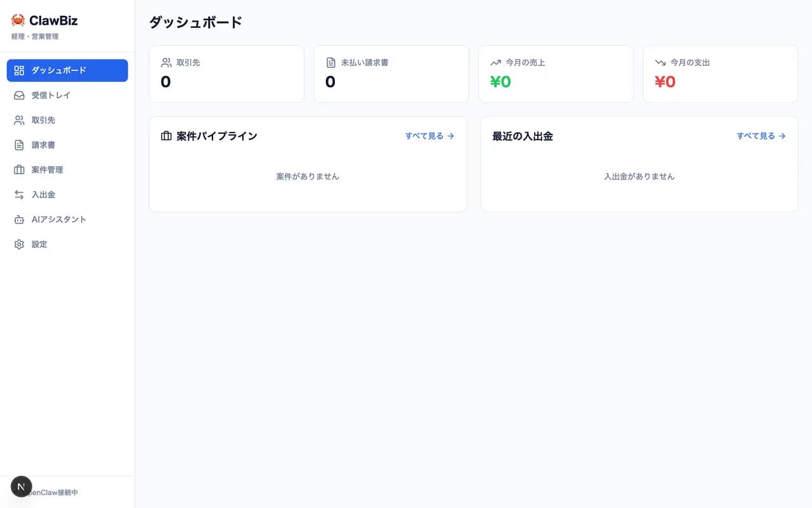Click the 今月の支出 red amount card
This screenshot has width=812, height=508.
(x=720, y=74)
